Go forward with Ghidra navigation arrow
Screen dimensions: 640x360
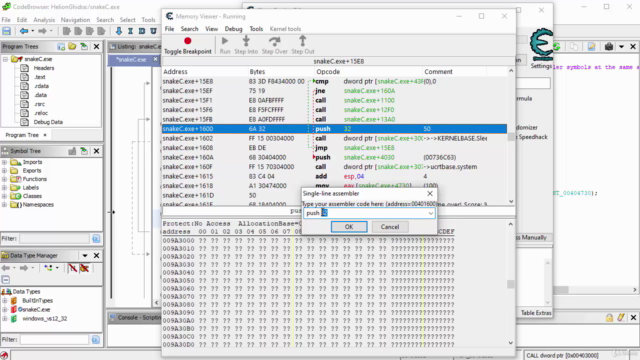tap(42, 31)
